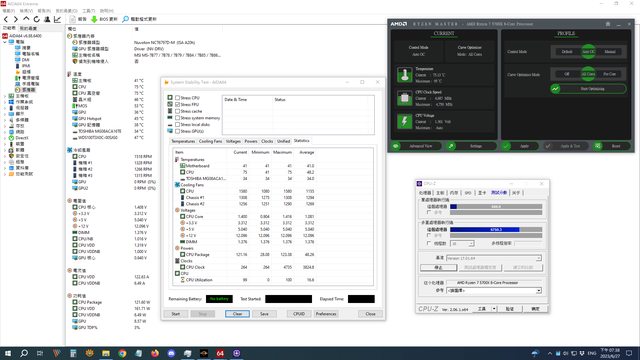Image resolution: width=640 pixels, height=360 pixels.
Task: Open Chrome from the Windows taskbar
Action: pyautogui.click(x=122, y=353)
